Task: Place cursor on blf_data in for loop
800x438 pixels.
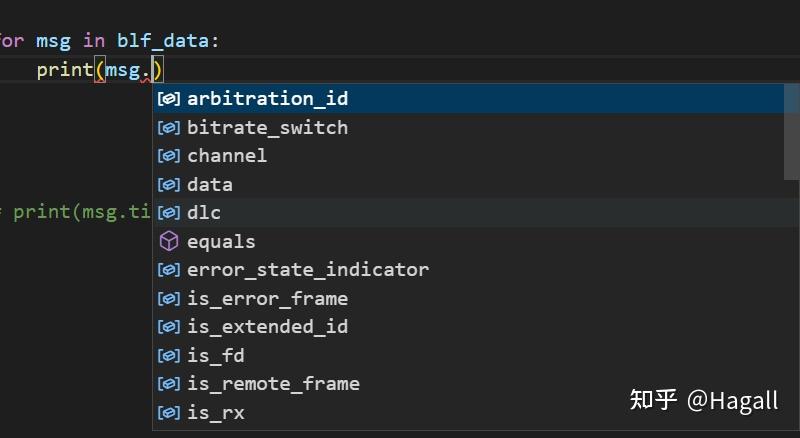Action: (163, 41)
